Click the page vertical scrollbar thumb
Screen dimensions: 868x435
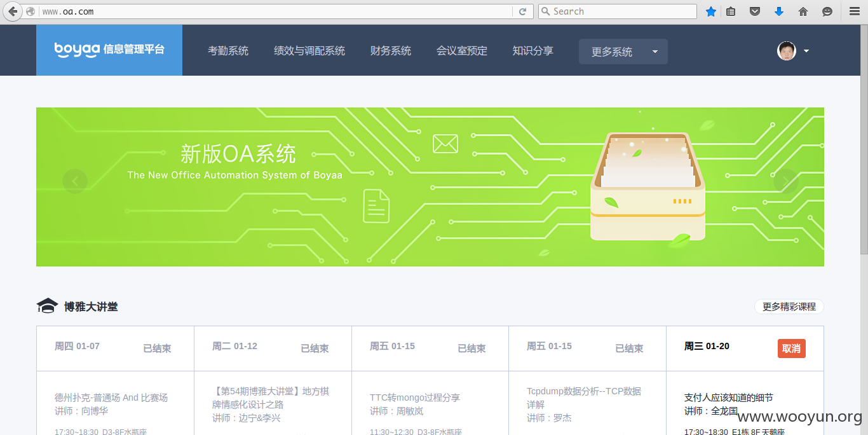[x=864, y=140]
